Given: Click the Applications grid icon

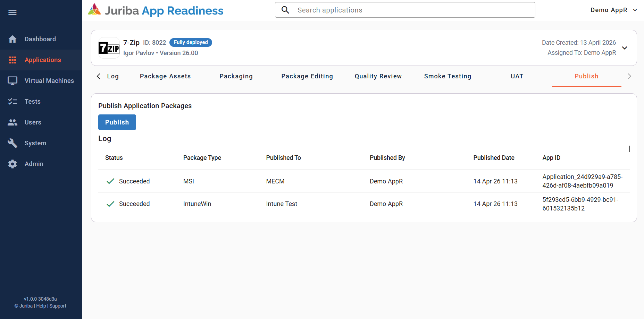Looking at the screenshot, I should pos(12,60).
